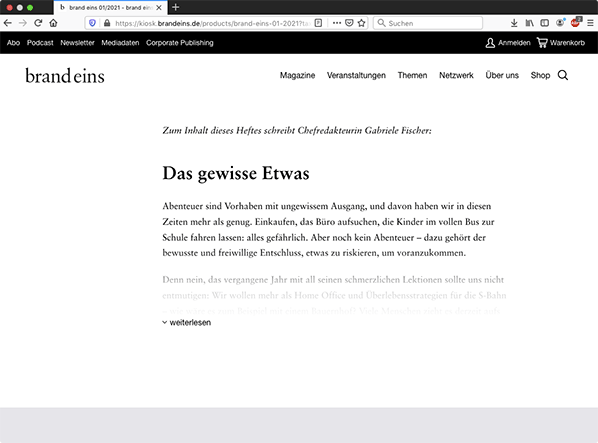Click the red Adblock extension icon
This screenshot has height=443, width=598.
point(575,23)
